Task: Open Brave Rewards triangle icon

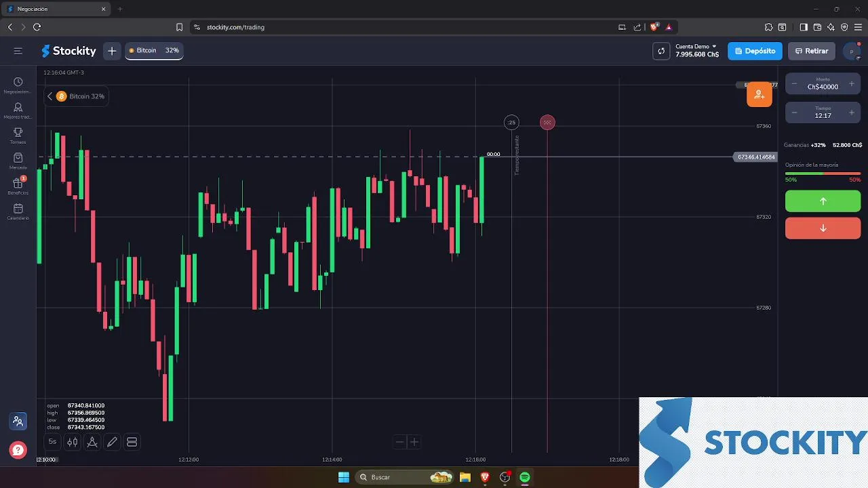Action: 669,27
